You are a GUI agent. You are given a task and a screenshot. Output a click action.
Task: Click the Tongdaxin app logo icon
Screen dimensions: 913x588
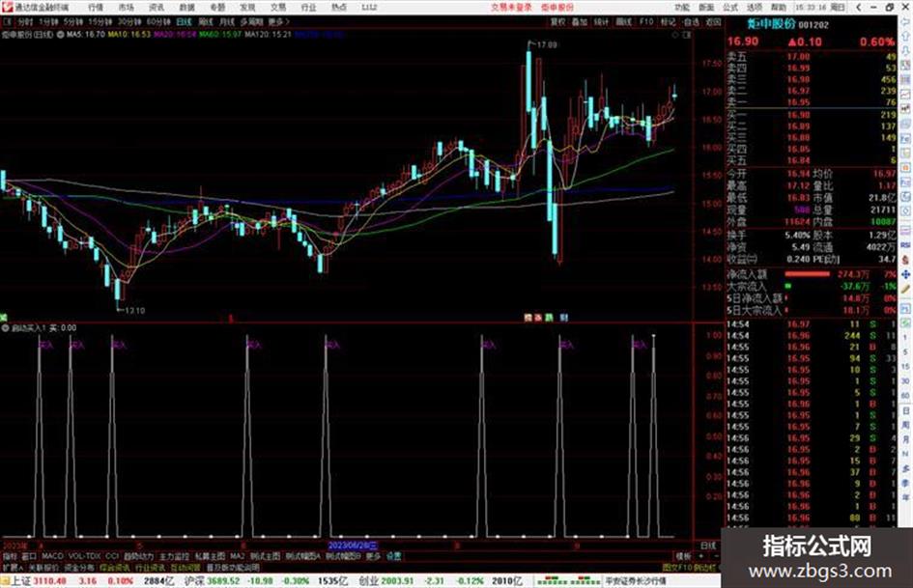[7, 7]
